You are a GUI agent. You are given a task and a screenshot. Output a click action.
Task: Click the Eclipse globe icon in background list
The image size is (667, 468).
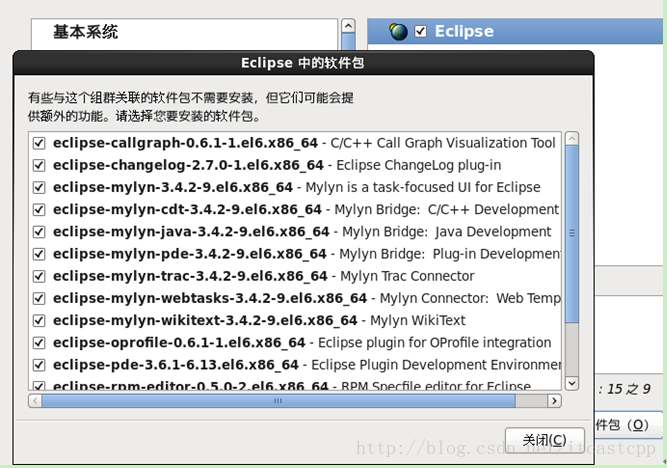coord(398,31)
